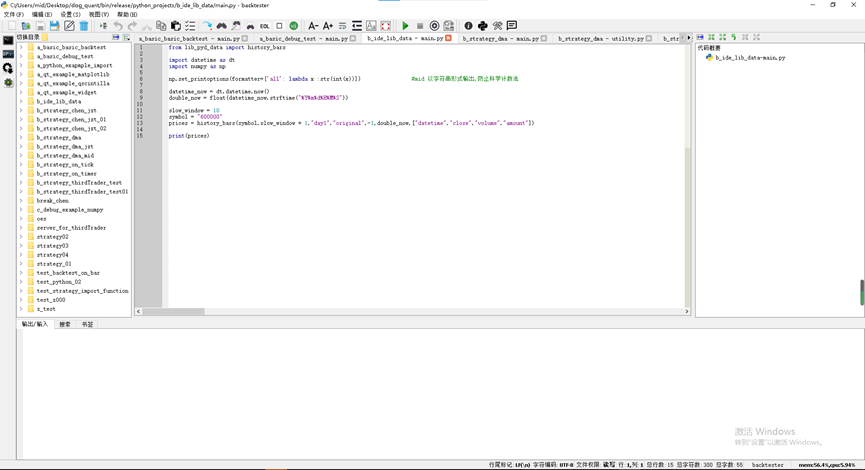Expand the a_basic_basic_backtest folder
The height and width of the screenshot is (470, 865).
pyautogui.click(x=21, y=47)
